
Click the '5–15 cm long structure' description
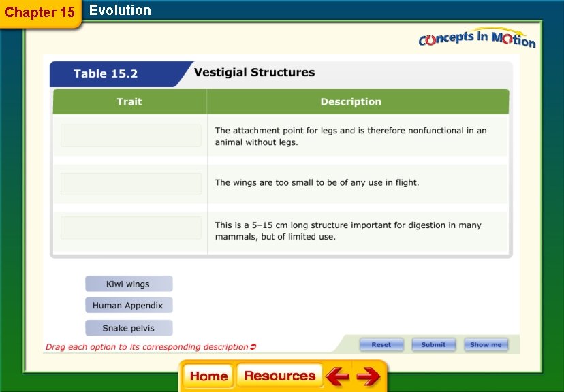(348, 231)
